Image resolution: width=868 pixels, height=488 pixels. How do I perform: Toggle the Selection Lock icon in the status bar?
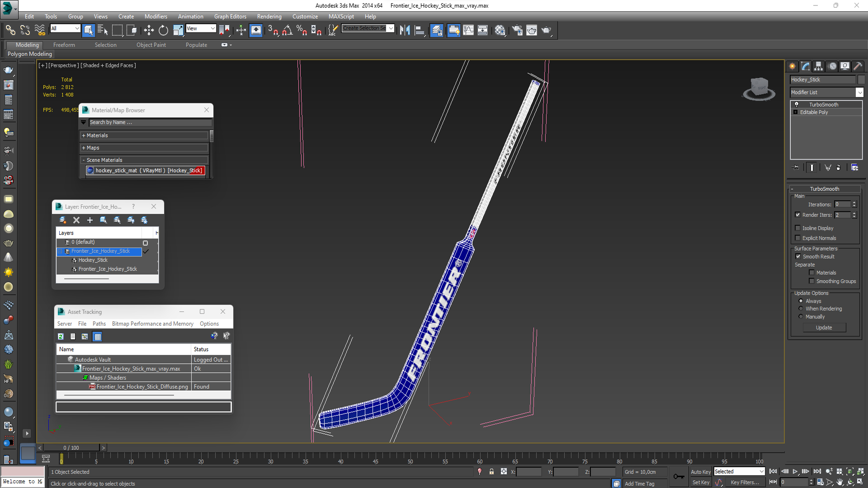pos(491,471)
